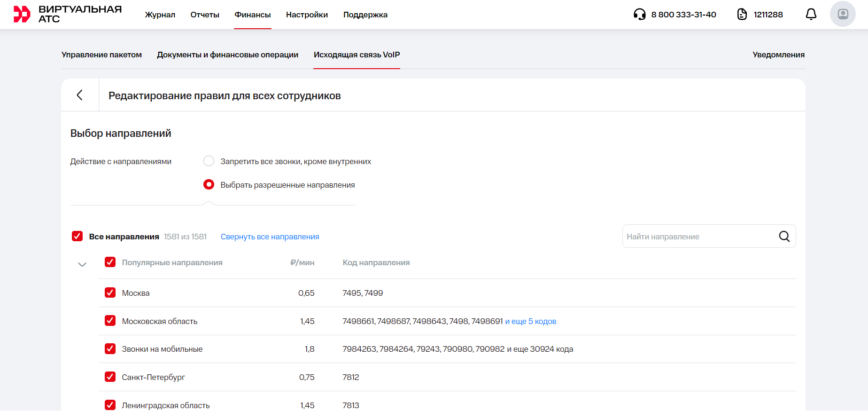Open the Журнал menu

click(x=160, y=15)
